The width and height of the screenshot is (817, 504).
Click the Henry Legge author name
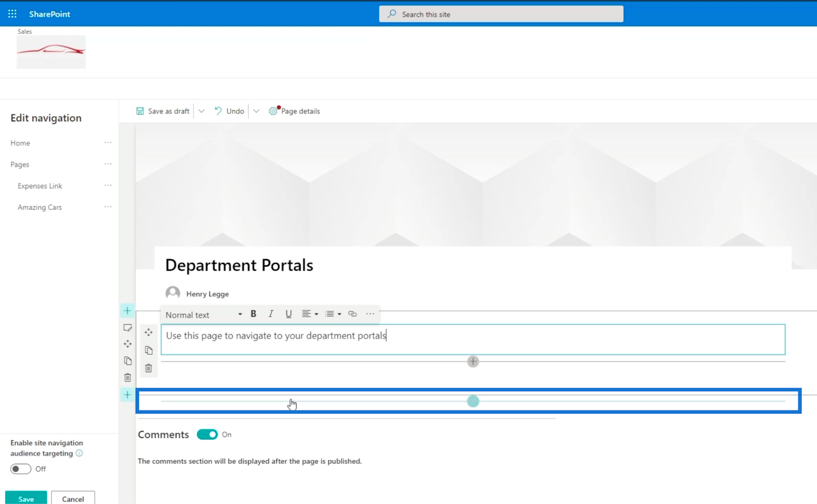207,294
